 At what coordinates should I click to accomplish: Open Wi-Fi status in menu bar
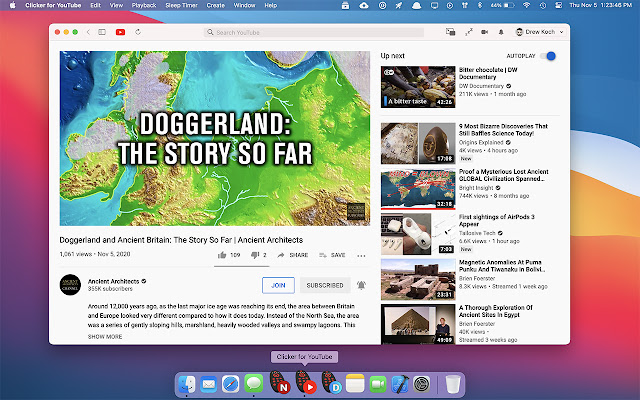[x=527, y=5]
